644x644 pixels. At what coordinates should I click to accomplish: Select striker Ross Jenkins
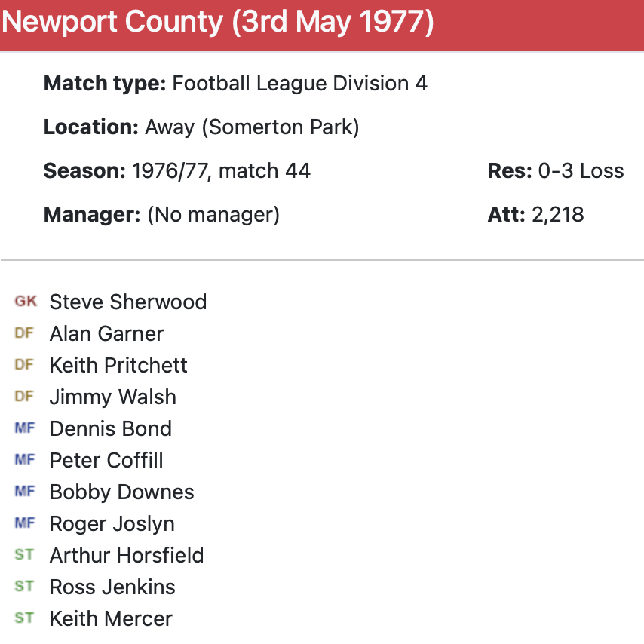coord(112,587)
